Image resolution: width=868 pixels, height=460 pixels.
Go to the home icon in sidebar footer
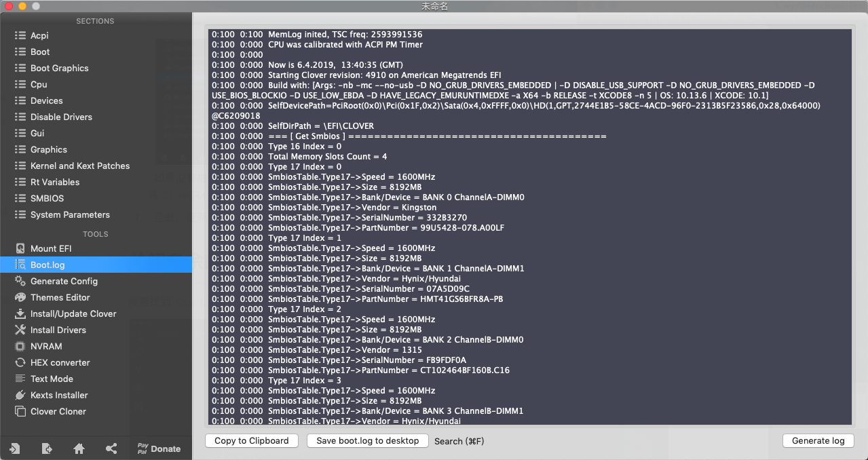click(x=79, y=448)
